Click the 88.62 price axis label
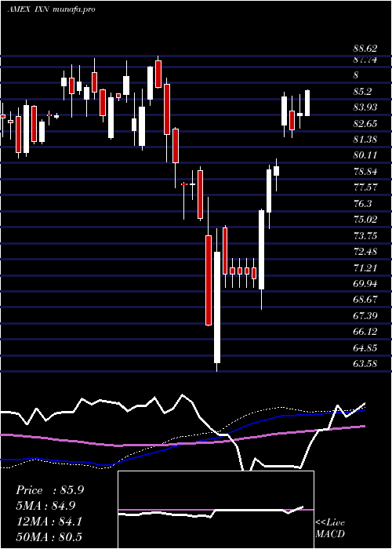Viewport: 392px width, 549px height. pyautogui.click(x=365, y=49)
